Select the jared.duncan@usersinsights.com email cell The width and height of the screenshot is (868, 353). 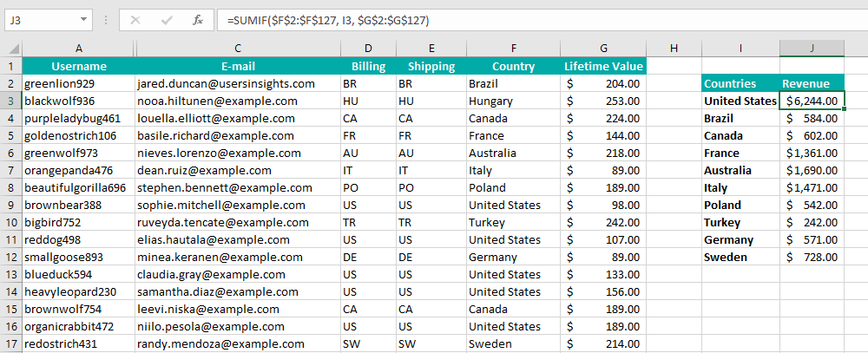coord(238,83)
